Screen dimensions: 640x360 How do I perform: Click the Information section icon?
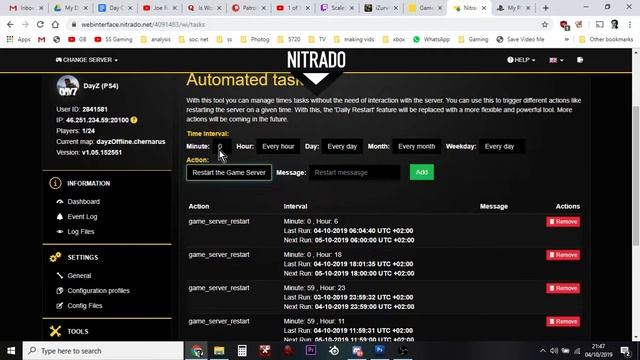55,183
